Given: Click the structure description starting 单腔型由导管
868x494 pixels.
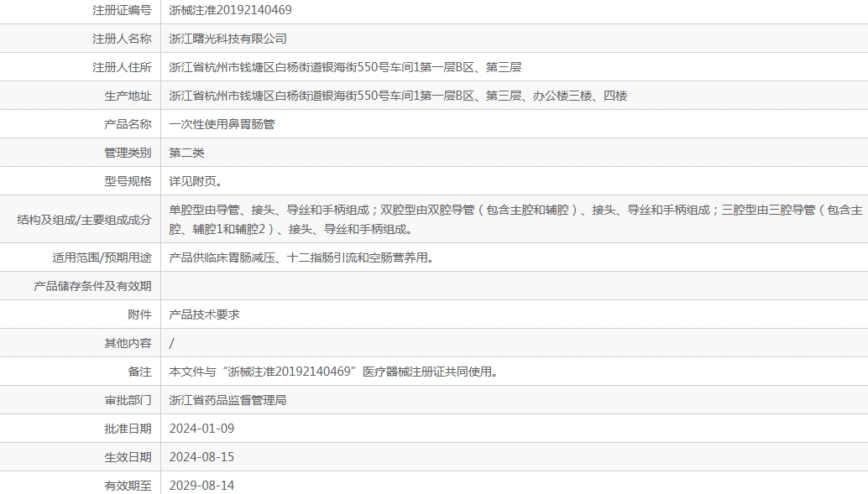Looking at the screenshot, I should 516,219.
